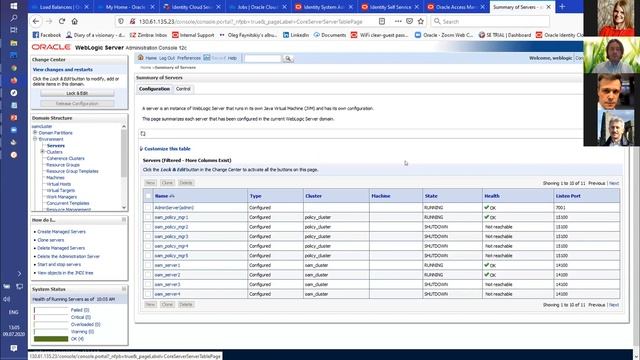This screenshot has width=640, height=360.
Task: Check the oam_policy_mgr5 row checkbox
Action: pyautogui.click(x=148, y=256)
